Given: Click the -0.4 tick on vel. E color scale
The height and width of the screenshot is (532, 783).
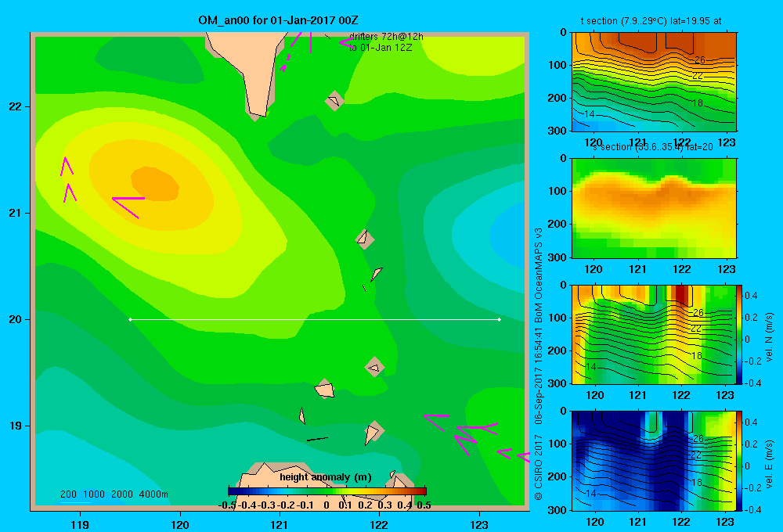Looking at the screenshot, I should pos(752,509).
